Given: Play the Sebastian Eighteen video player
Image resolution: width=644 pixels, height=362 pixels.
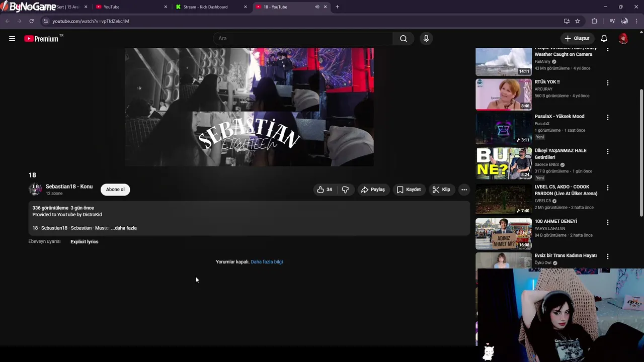Looking at the screenshot, I should point(249,107).
